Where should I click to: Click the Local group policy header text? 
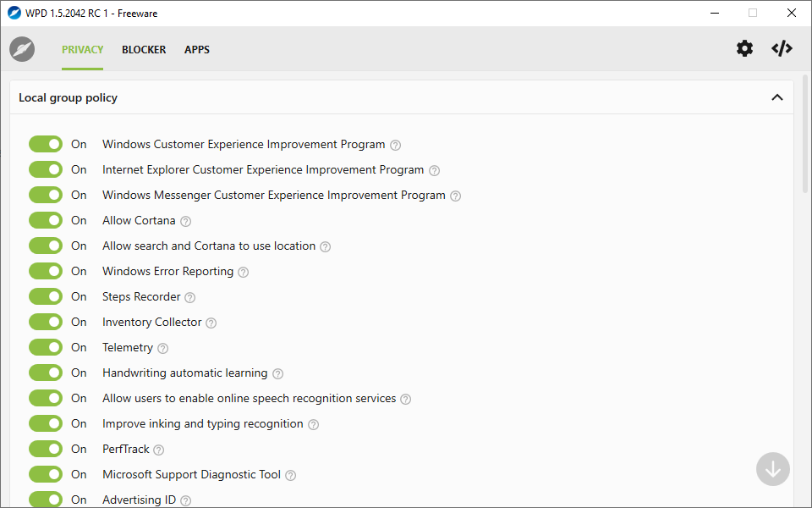pyautogui.click(x=68, y=98)
